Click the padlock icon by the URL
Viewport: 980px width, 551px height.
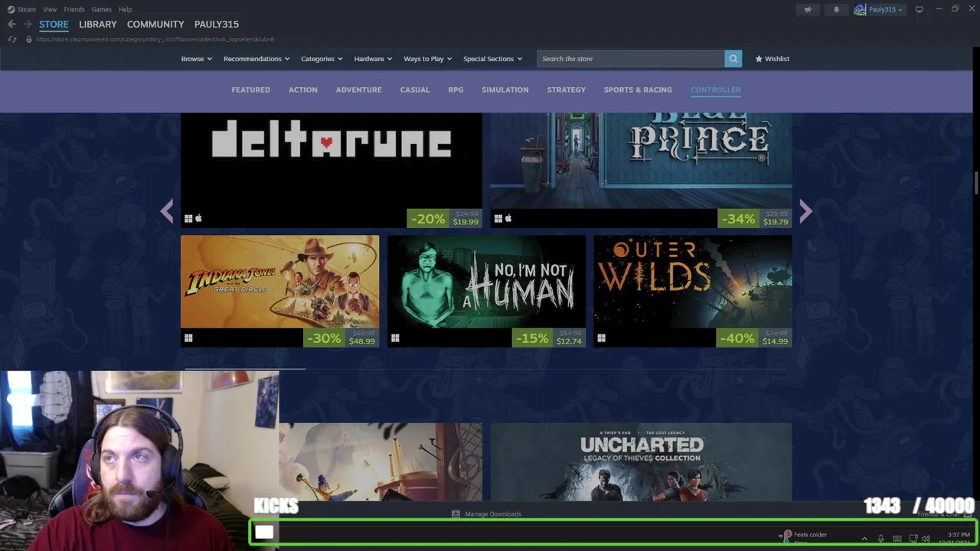pos(29,39)
